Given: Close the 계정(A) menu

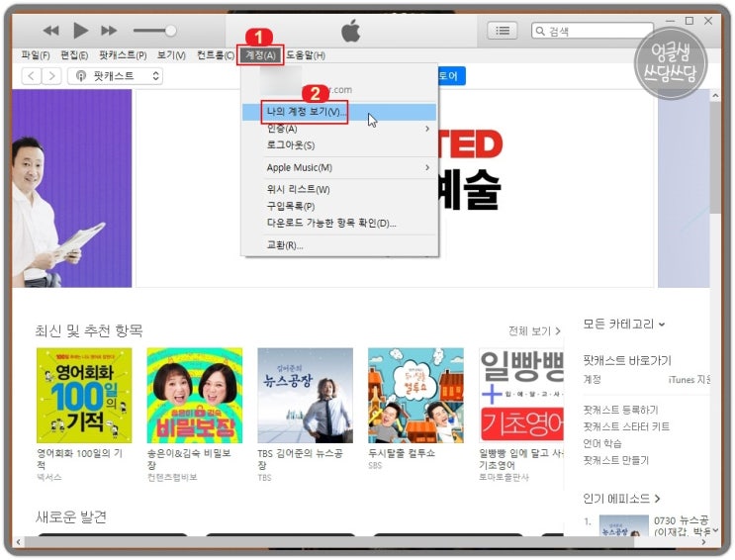Looking at the screenshot, I should click(260, 55).
